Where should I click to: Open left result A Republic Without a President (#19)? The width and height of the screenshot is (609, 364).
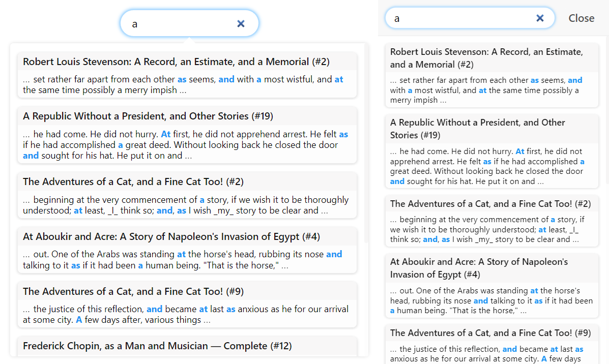click(x=148, y=116)
